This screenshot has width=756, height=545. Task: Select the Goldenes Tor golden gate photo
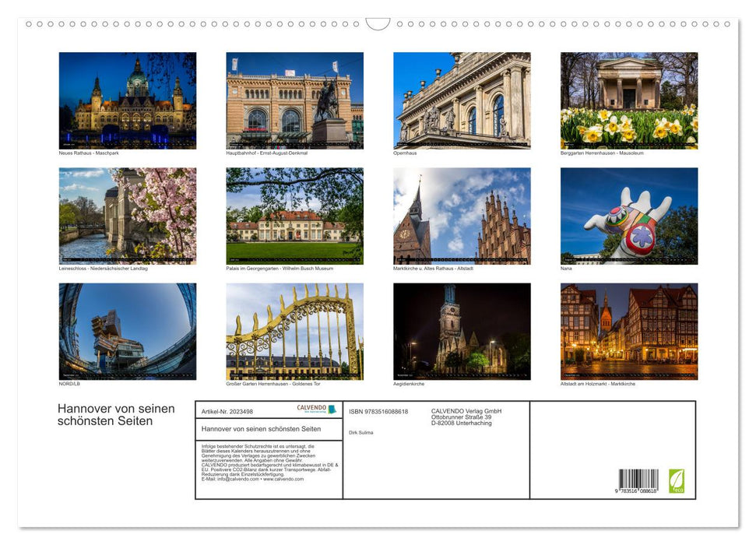(294, 331)
